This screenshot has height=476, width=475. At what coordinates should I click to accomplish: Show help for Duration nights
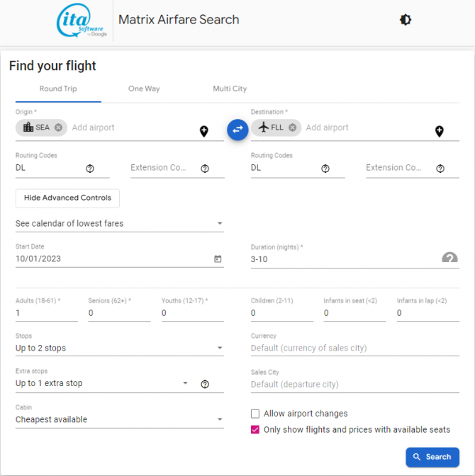[449, 258]
